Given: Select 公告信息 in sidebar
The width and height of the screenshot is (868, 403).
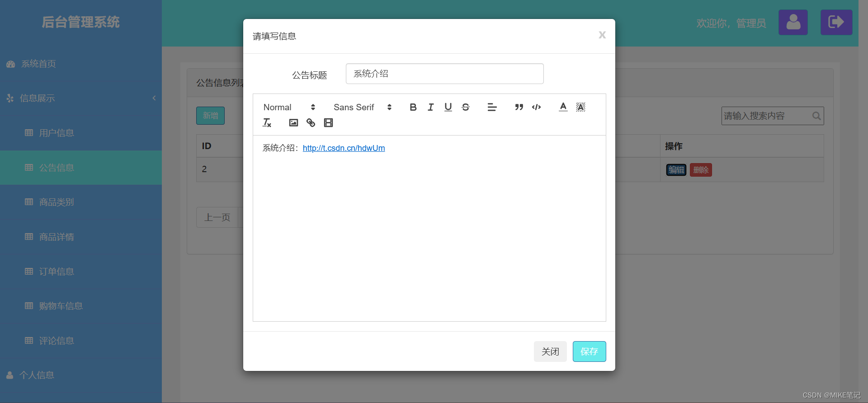Looking at the screenshot, I should pos(81,168).
